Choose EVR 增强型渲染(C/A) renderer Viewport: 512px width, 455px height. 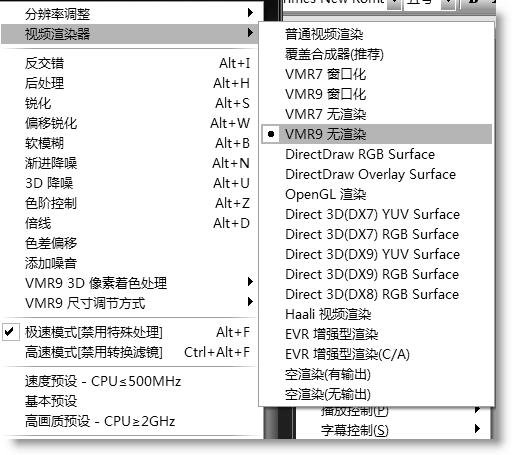pos(377,354)
